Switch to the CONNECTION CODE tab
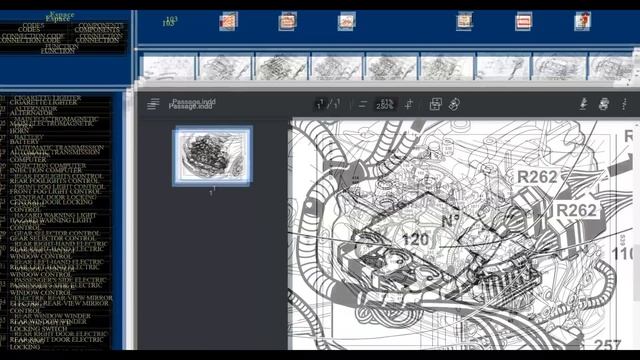This screenshot has height=360, width=640. [31, 38]
